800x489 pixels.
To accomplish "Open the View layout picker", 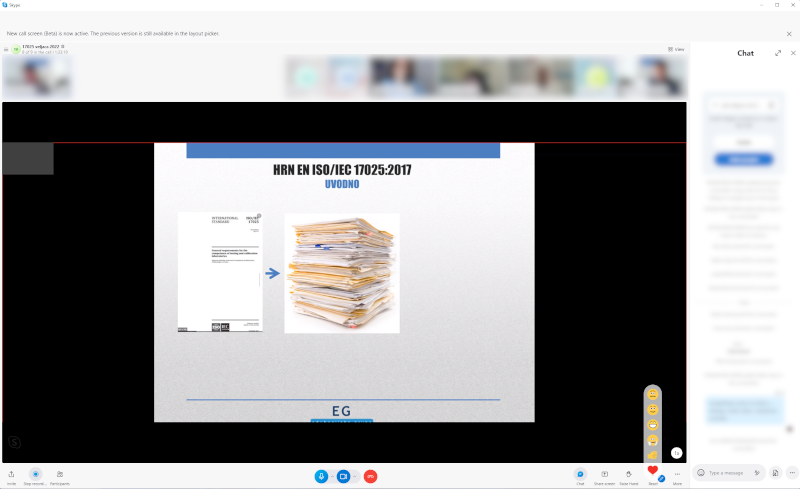I will [x=676, y=49].
